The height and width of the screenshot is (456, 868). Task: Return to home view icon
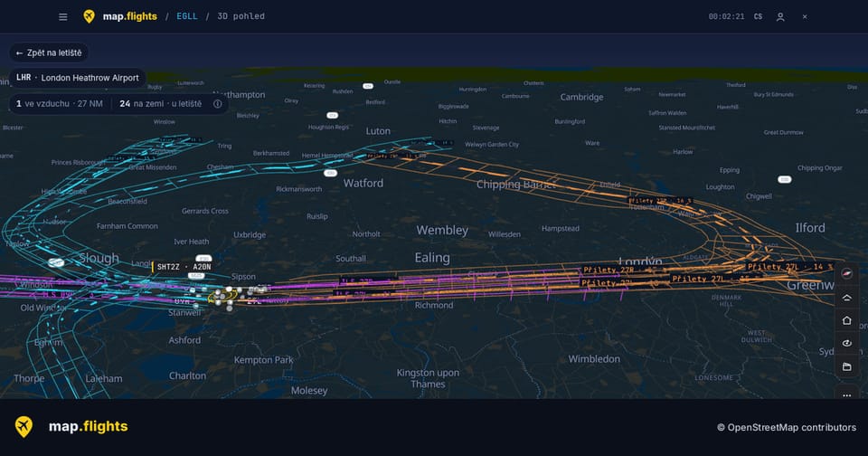(x=847, y=320)
